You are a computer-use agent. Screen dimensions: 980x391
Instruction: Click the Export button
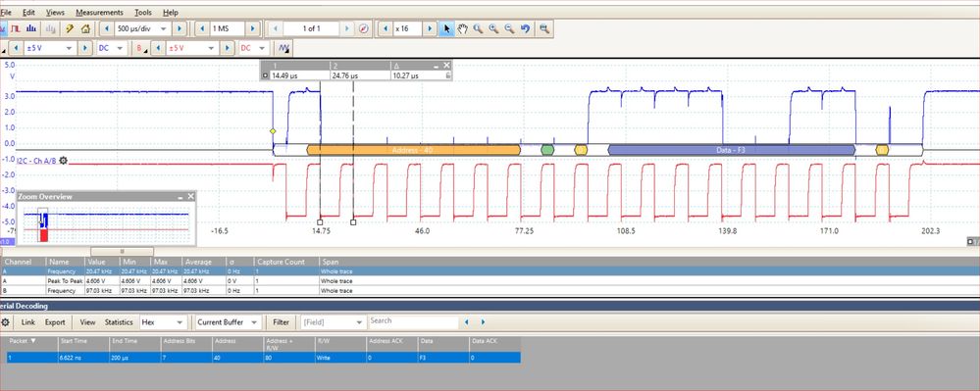55,322
